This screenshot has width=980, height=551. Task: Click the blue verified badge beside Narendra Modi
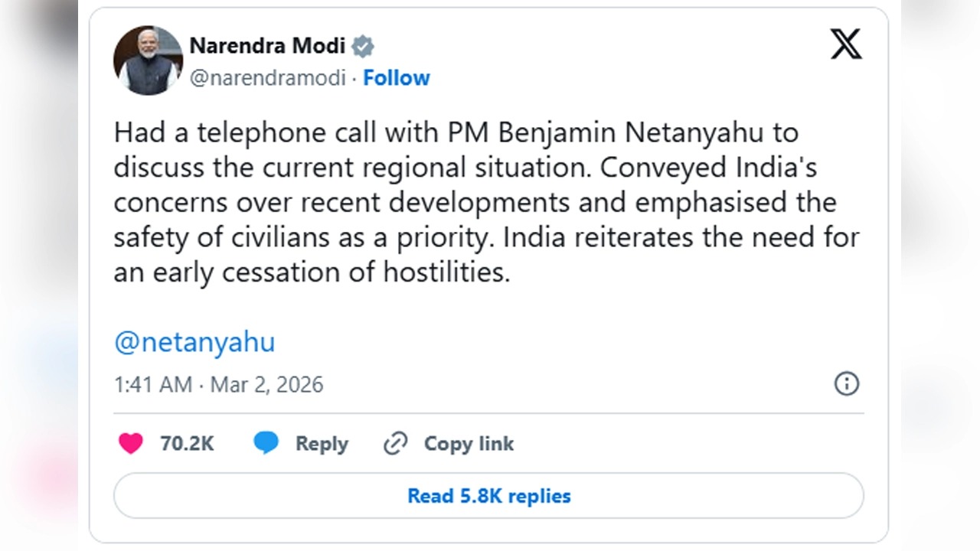(x=363, y=47)
